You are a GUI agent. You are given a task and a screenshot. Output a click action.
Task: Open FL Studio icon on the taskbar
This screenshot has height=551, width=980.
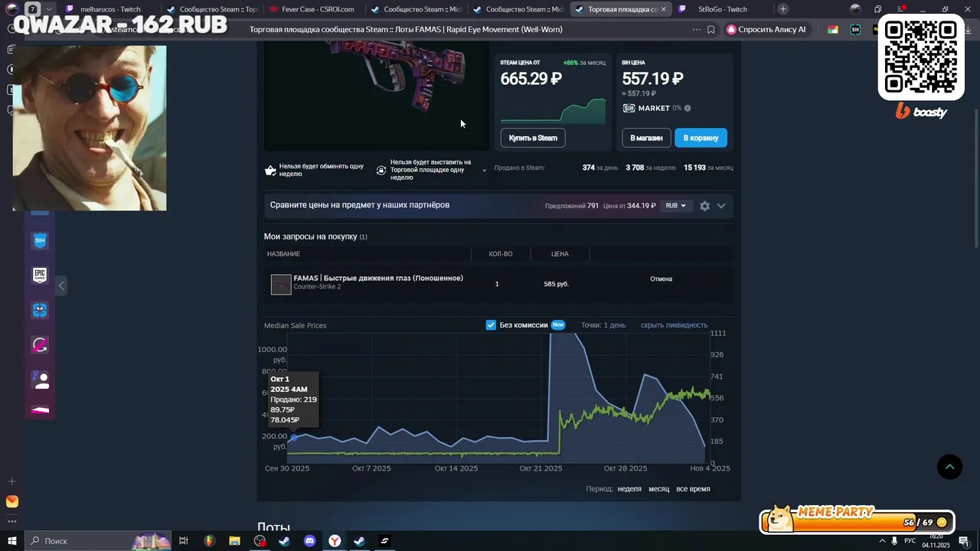(x=209, y=541)
